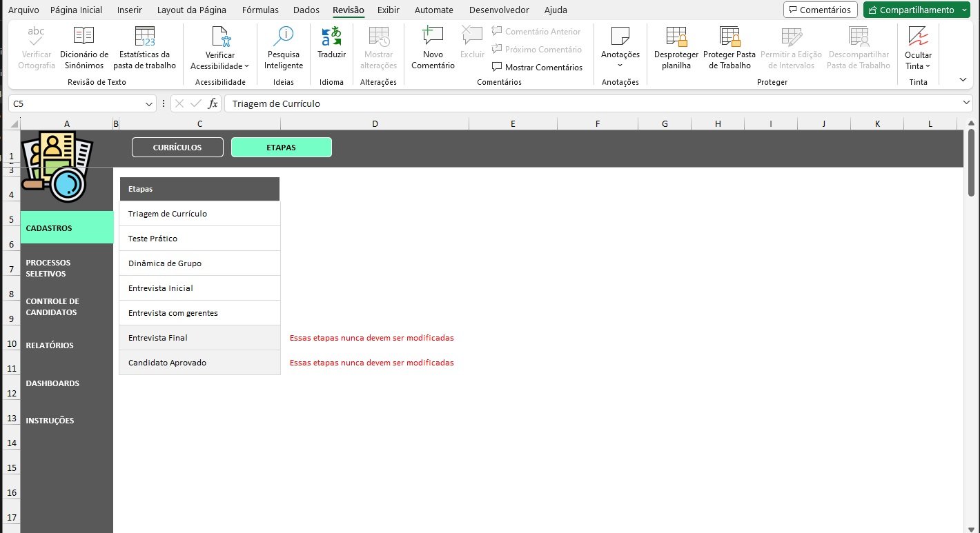Switch to the Inserir tab
The width and height of the screenshot is (980, 533).
click(130, 10)
